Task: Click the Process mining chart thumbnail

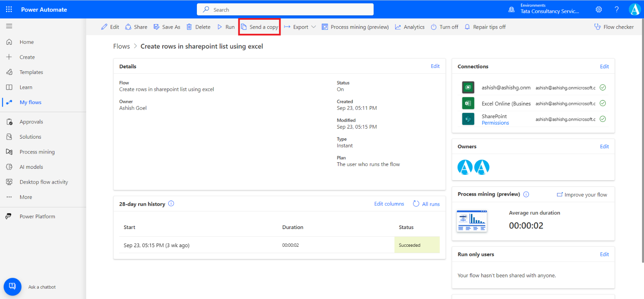Action: [472, 221]
